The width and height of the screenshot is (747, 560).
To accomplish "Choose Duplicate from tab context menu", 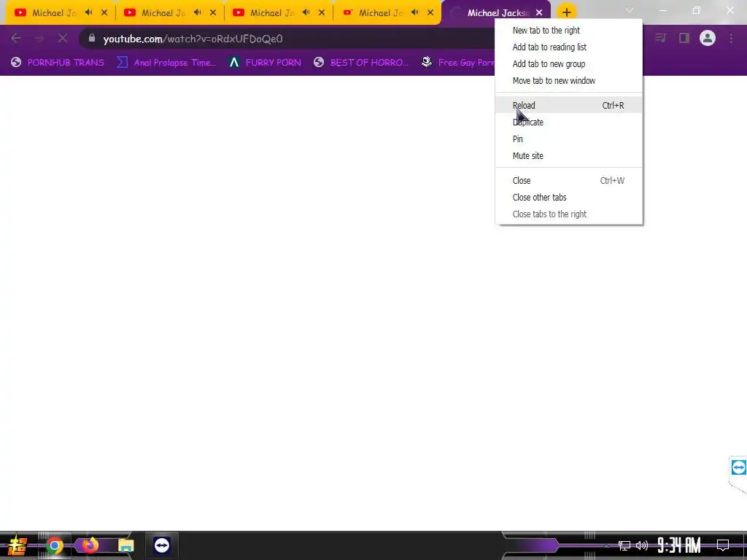I will pos(569,122).
